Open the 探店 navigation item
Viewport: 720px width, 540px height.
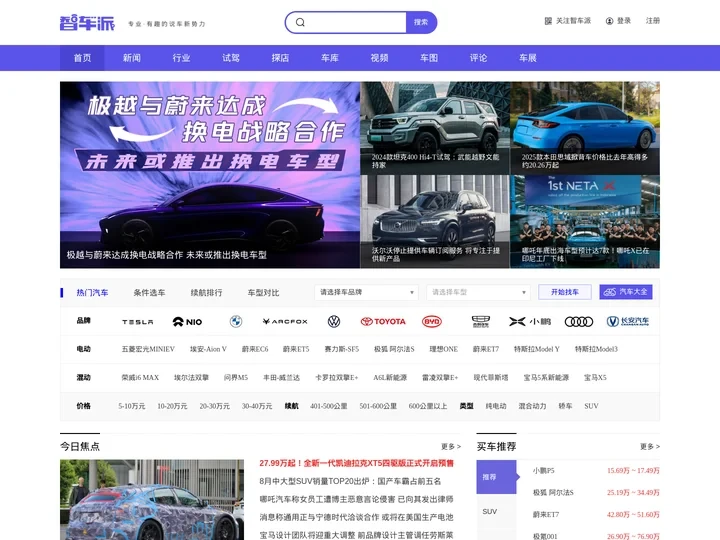[280, 58]
